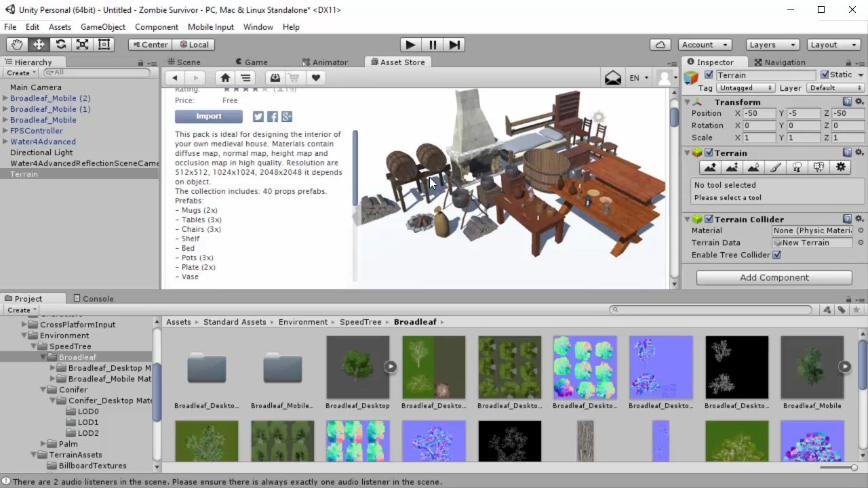
Task: Select Paint Details terrain tool
Action: pos(819,167)
